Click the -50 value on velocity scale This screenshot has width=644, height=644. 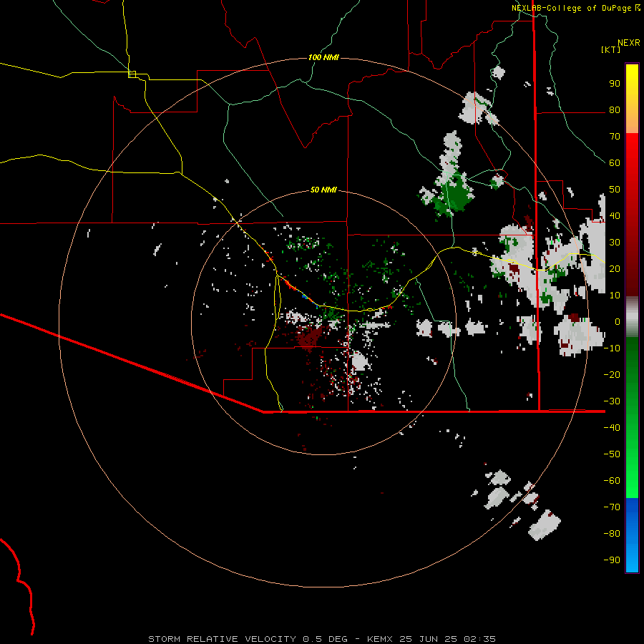612,454
